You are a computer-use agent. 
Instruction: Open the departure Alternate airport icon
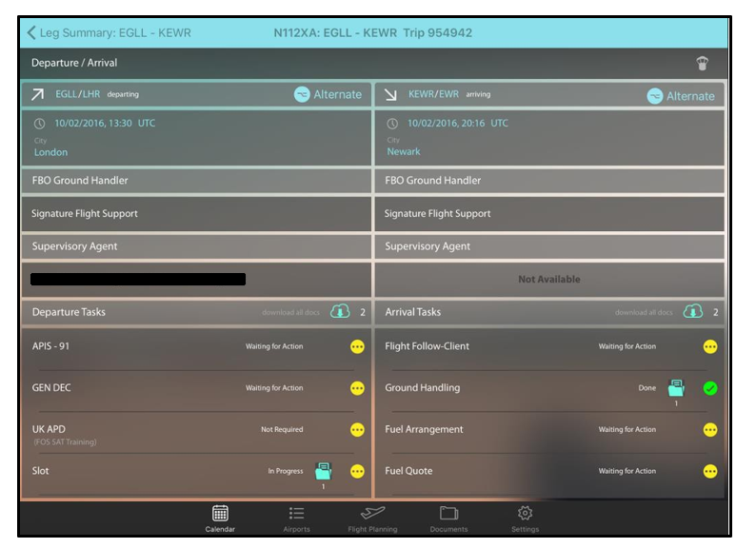point(302,95)
